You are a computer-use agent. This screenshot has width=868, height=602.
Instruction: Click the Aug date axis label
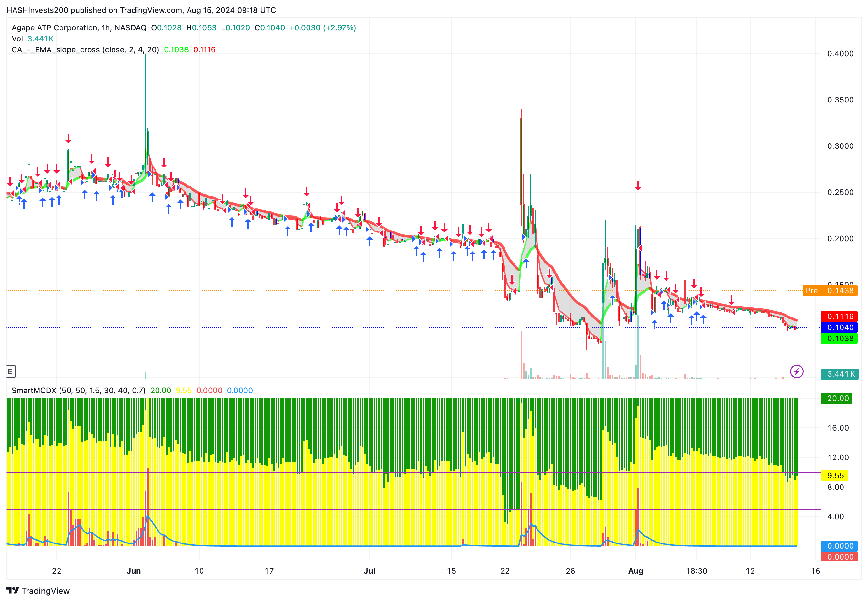635,571
